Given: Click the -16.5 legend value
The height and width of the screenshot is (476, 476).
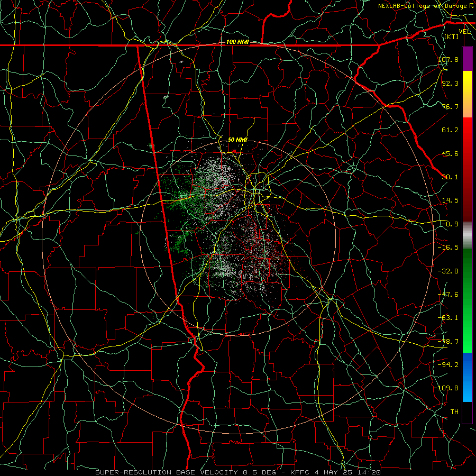Looking at the screenshot, I should pos(448,248).
